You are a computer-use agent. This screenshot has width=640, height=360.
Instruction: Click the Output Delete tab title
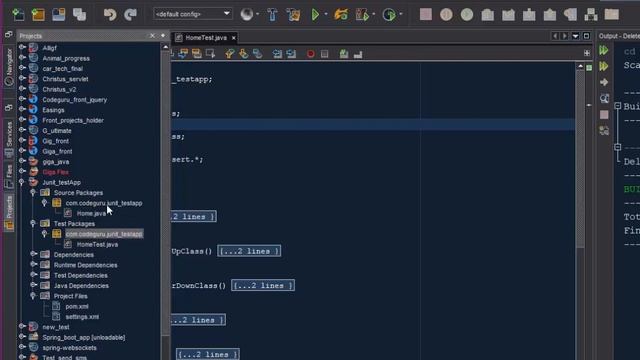[x=619, y=36]
